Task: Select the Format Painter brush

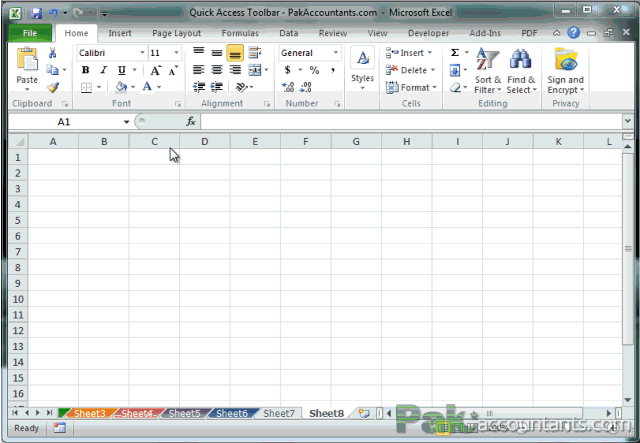Action: point(53,87)
